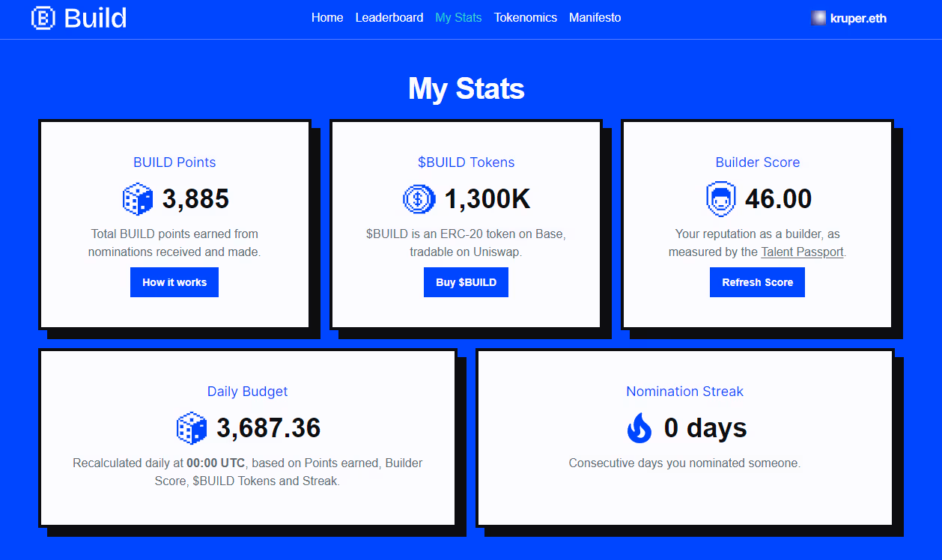The height and width of the screenshot is (560, 942).
Task: Click the kruper.eth account name
Action: point(858,19)
